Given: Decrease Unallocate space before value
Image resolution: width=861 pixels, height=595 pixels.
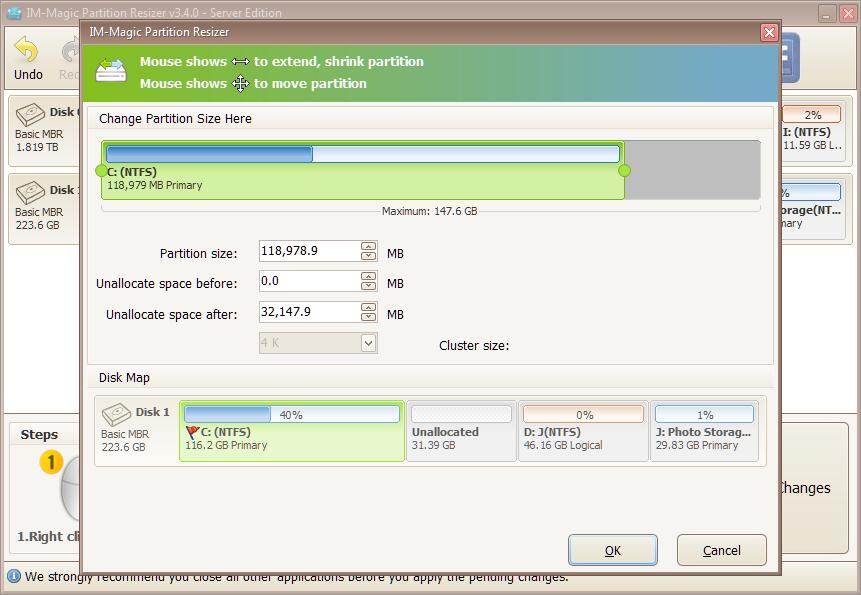Looking at the screenshot, I should point(368,286).
